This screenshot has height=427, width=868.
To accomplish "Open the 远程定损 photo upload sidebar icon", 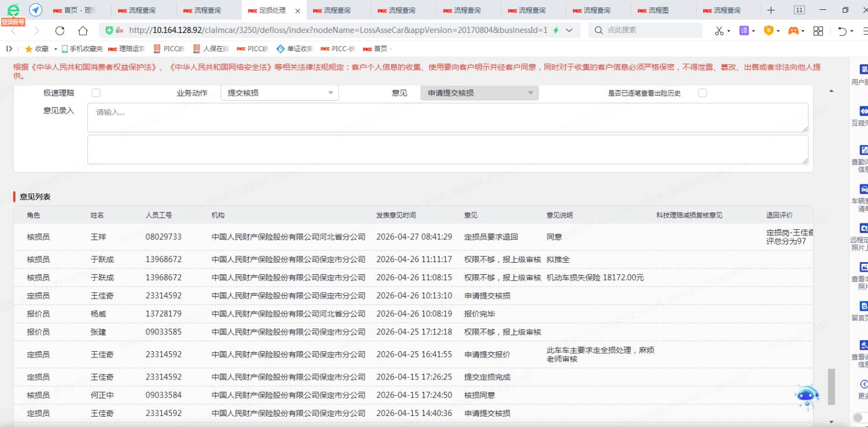I will click(x=863, y=228).
